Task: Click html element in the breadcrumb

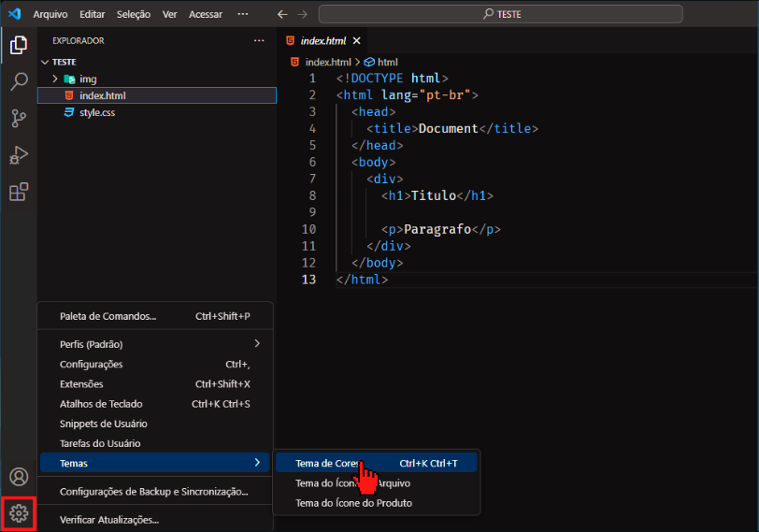Action: click(x=387, y=62)
